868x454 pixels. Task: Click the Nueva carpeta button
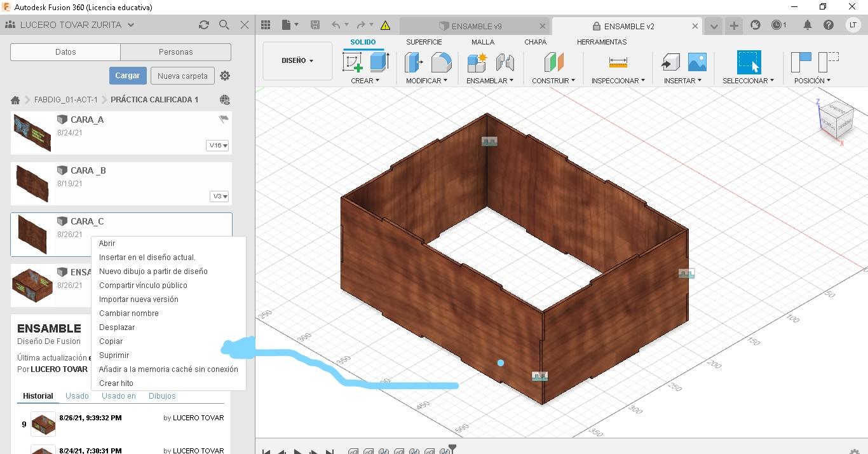(x=182, y=76)
